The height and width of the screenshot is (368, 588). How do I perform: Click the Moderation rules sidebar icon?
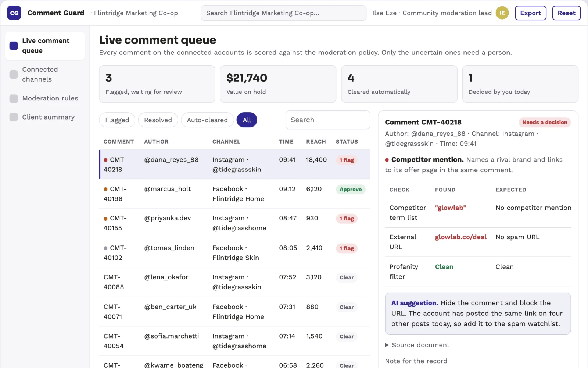pyautogui.click(x=14, y=98)
